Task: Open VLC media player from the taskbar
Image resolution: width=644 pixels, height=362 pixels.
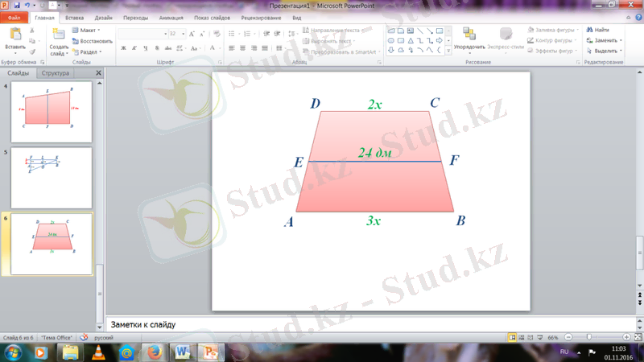Action: (97, 352)
